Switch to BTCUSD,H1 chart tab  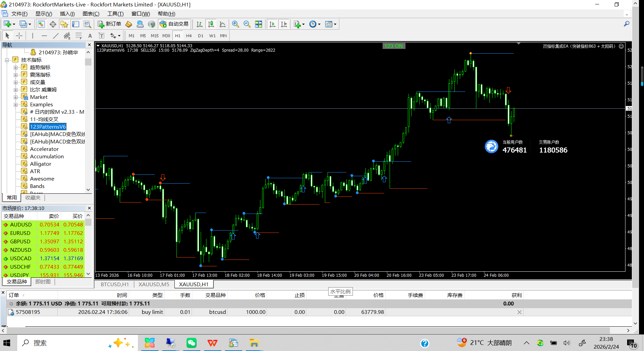coord(115,285)
